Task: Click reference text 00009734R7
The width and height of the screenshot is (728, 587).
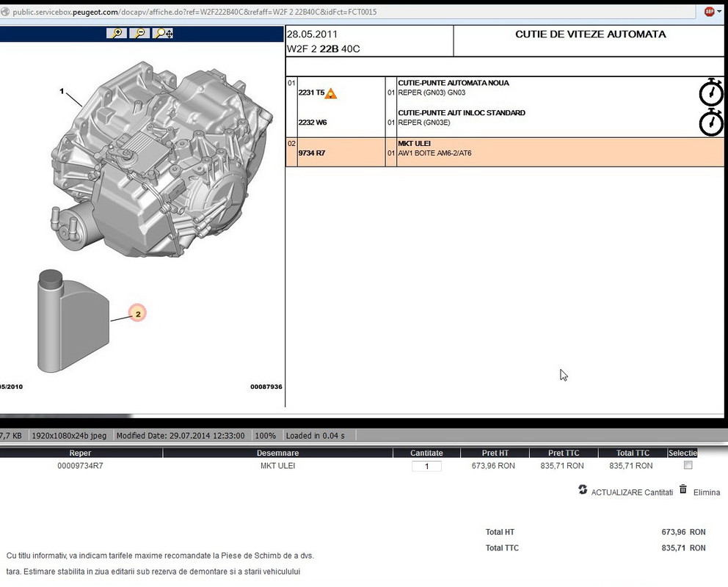Action: [x=80, y=465]
